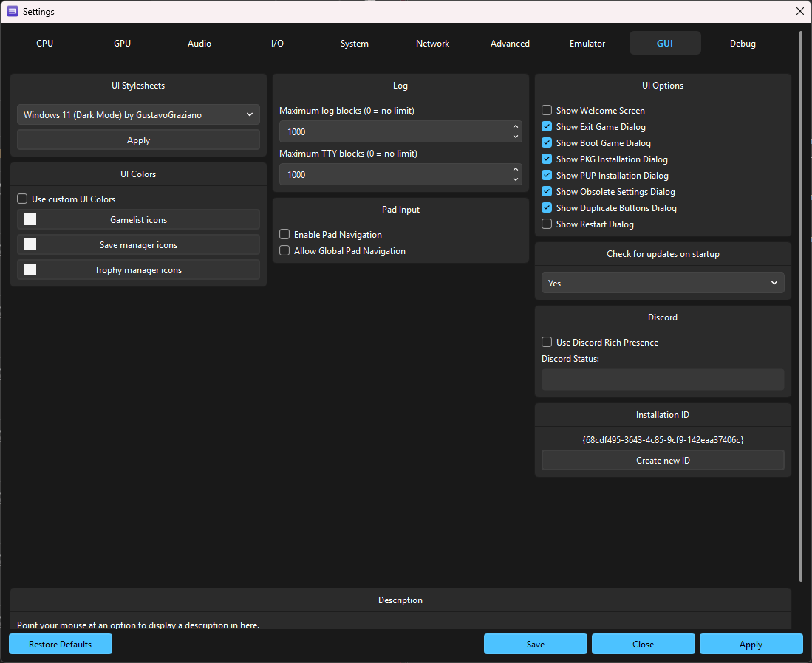812x663 pixels.
Task: Click Create new ID button
Action: [x=663, y=460]
